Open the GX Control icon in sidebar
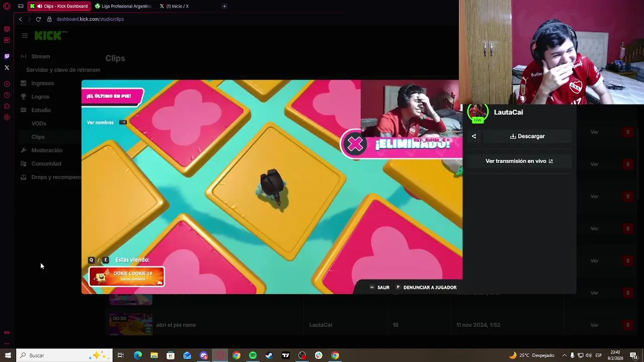The height and width of the screenshot is (362, 644). tap(7, 332)
